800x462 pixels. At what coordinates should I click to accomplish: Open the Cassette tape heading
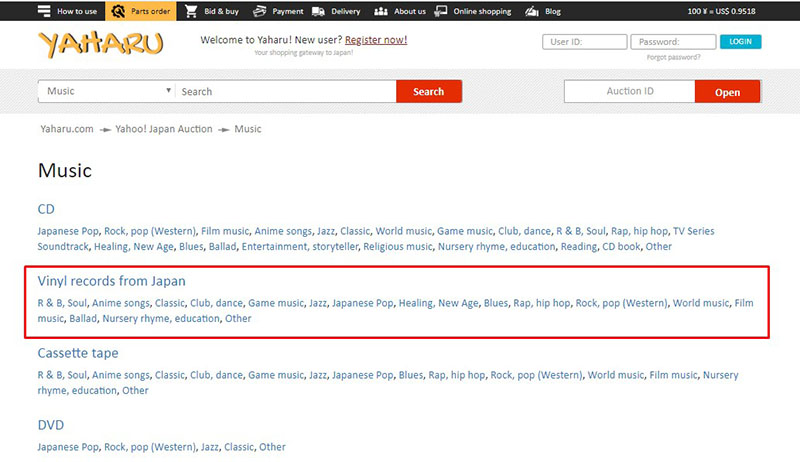(x=78, y=353)
